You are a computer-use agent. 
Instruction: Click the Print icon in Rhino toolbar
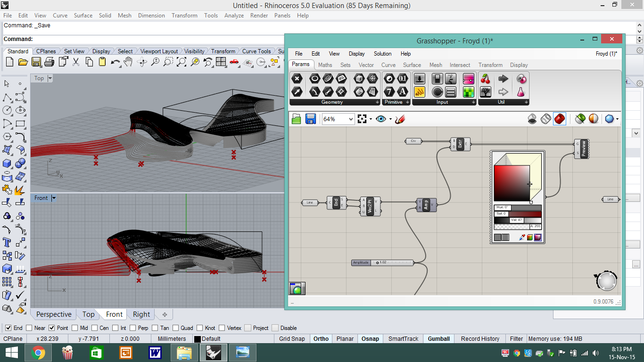pyautogui.click(x=50, y=62)
